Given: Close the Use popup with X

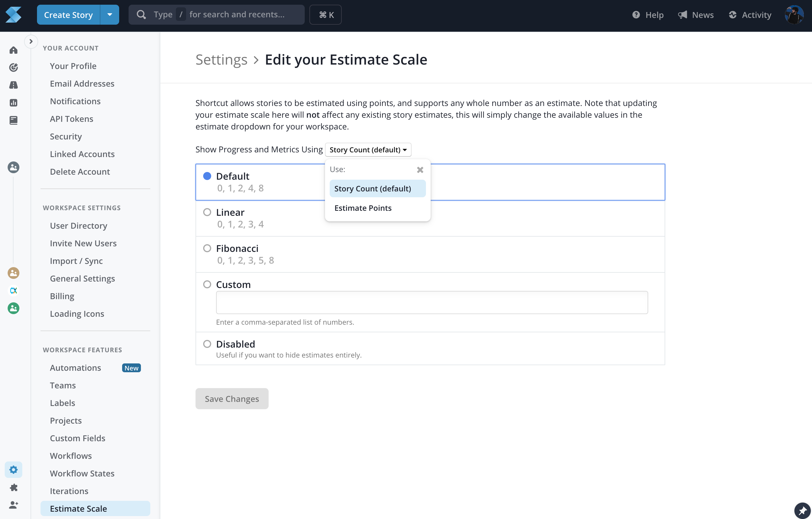Looking at the screenshot, I should (x=420, y=170).
